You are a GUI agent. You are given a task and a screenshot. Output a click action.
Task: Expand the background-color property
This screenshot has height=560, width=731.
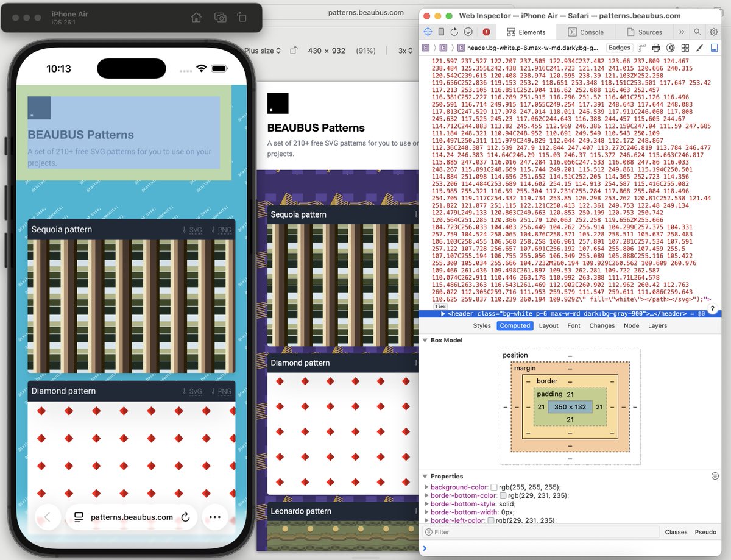[x=426, y=487]
